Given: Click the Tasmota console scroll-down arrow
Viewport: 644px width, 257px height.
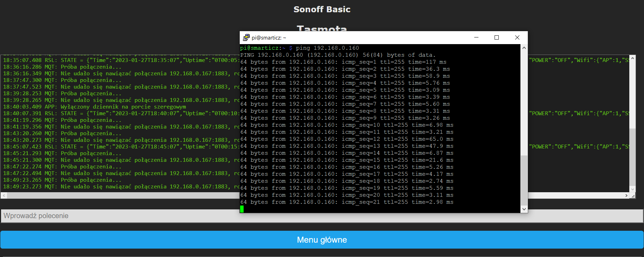Looking at the screenshot, I should tap(632, 189).
